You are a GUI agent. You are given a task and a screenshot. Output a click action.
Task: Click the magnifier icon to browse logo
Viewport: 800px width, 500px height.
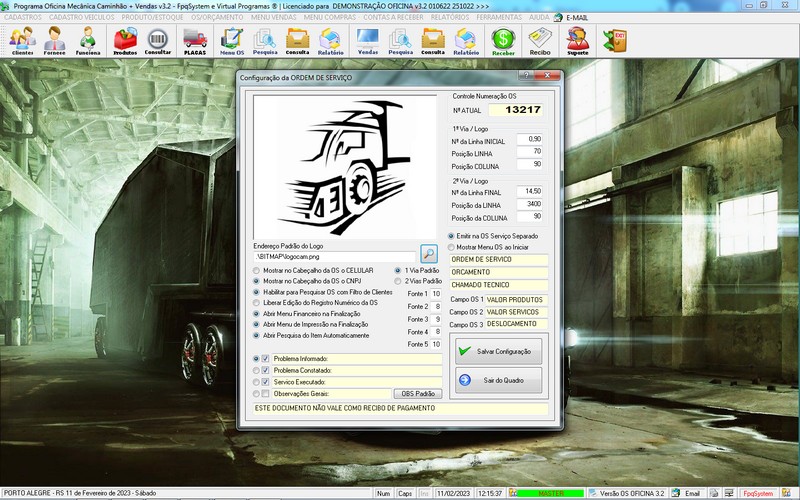click(429, 254)
